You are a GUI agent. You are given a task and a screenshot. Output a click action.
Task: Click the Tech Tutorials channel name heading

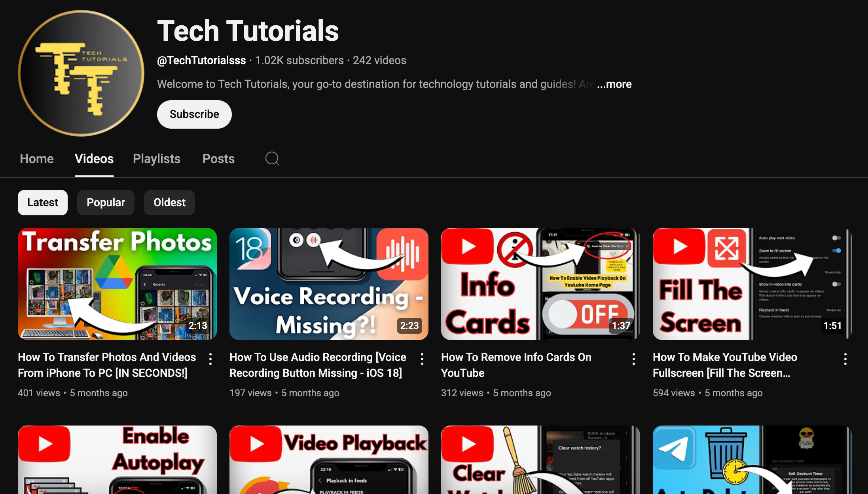(248, 31)
